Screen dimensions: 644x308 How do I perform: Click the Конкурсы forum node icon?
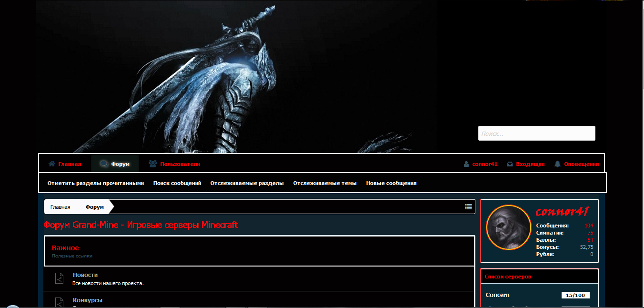(x=59, y=302)
